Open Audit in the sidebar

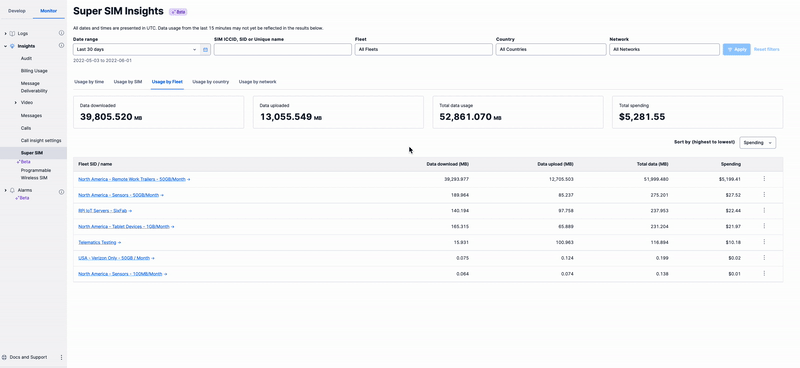[27, 59]
